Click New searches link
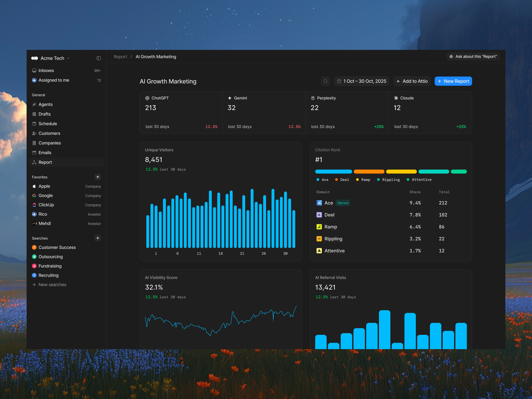The width and height of the screenshot is (532, 399). click(49, 285)
